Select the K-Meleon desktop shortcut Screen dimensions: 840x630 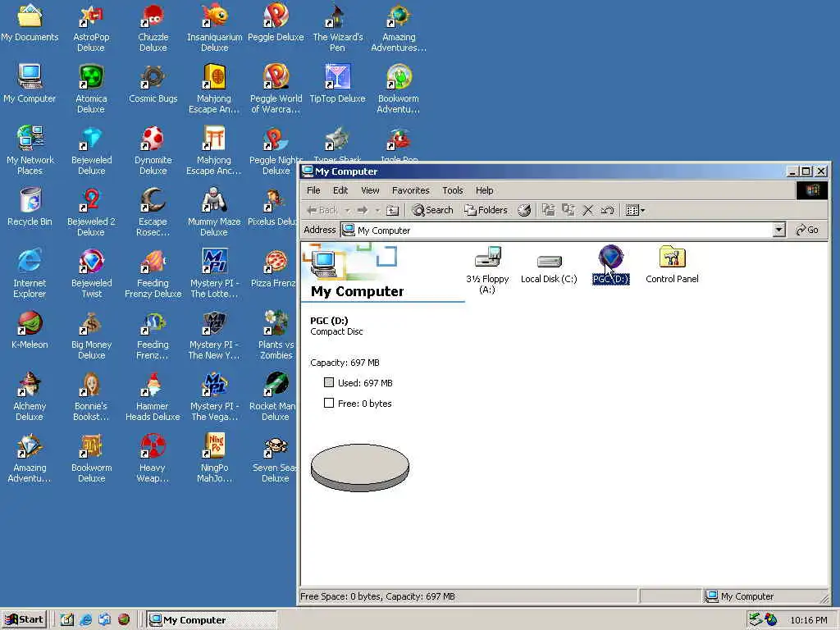(x=30, y=330)
